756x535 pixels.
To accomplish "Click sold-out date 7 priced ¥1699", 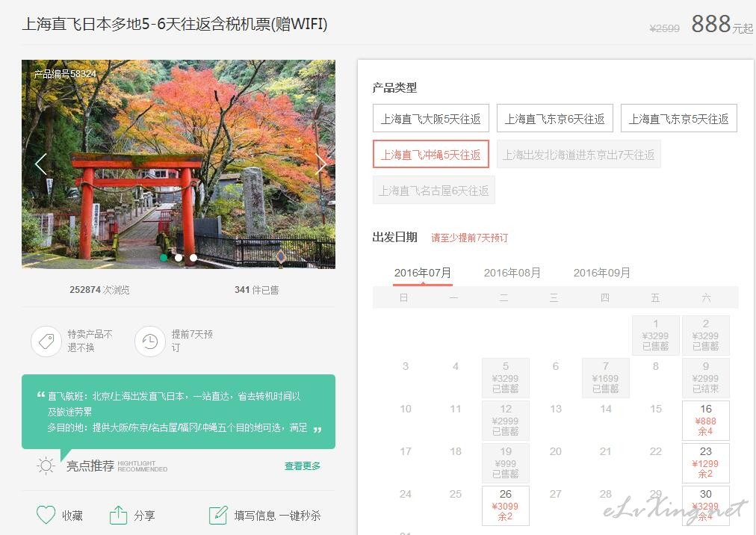I will click(606, 378).
